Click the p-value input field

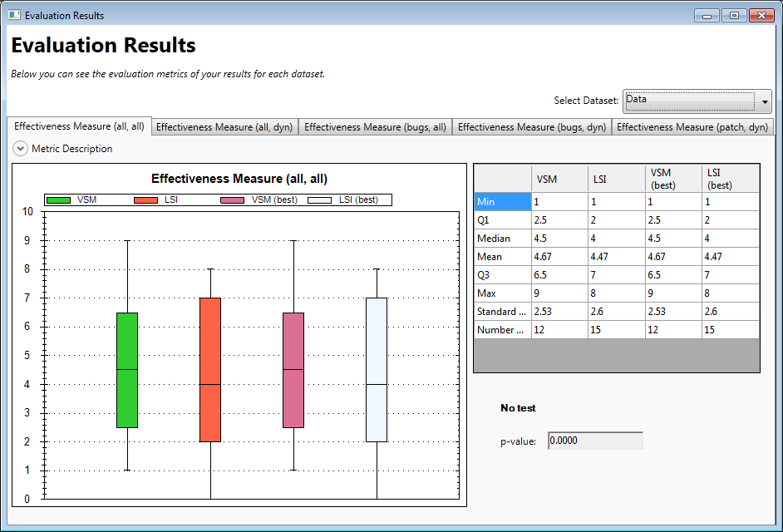tap(594, 441)
